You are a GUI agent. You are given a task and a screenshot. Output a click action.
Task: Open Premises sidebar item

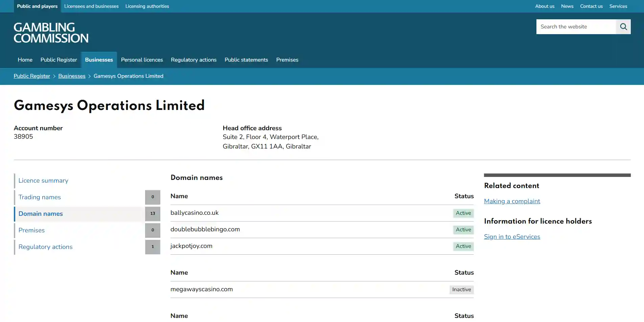(79, 230)
